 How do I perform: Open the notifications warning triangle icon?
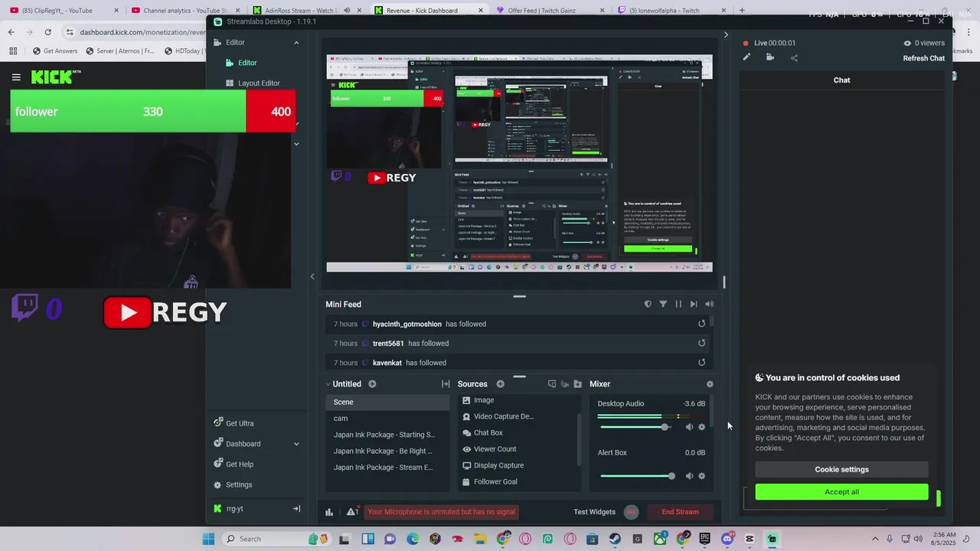click(352, 511)
